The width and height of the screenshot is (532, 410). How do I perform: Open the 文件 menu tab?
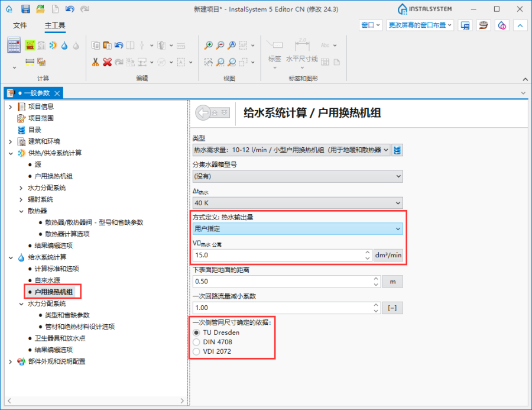pyautogui.click(x=20, y=25)
